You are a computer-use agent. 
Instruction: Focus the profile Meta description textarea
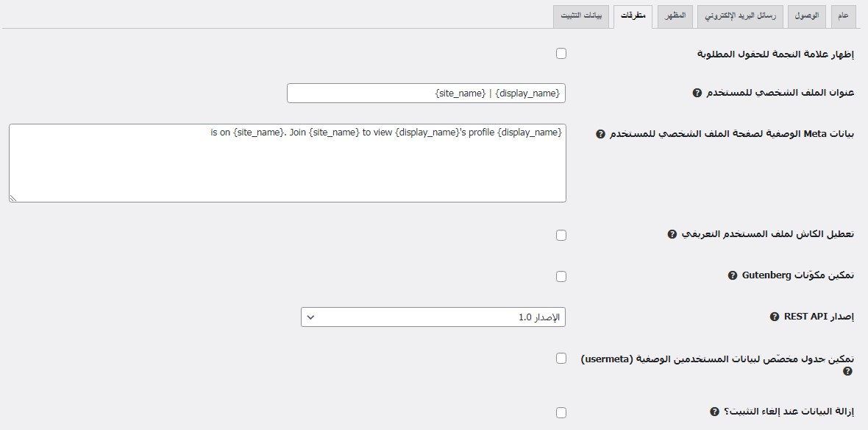288,163
